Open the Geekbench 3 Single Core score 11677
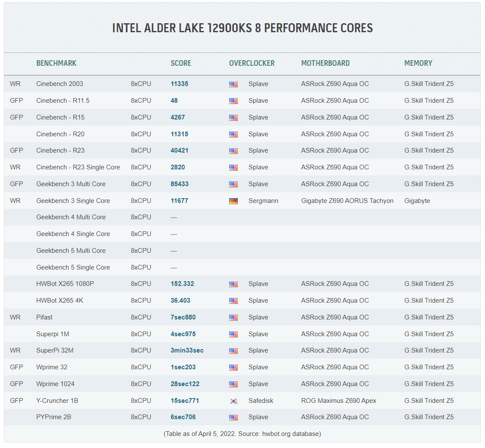The width and height of the screenshot is (485, 448). coord(179,200)
